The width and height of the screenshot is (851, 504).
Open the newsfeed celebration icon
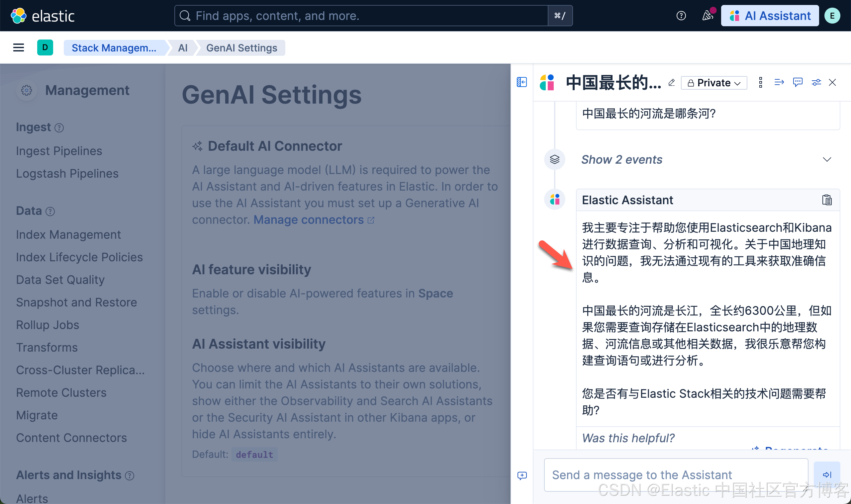708,16
